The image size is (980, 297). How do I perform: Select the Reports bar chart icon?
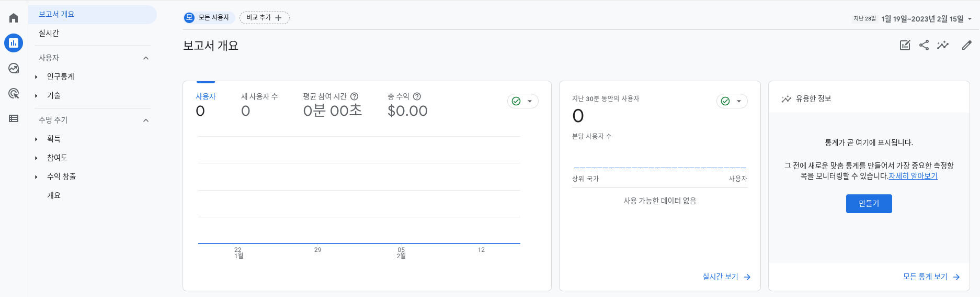pos(14,43)
